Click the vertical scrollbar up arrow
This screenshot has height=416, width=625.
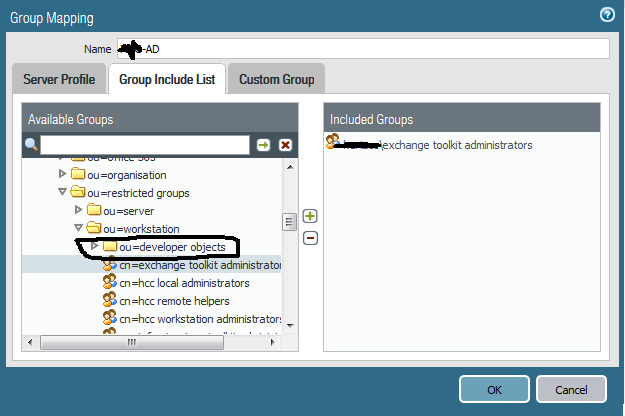pyautogui.click(x=290, y=167)
